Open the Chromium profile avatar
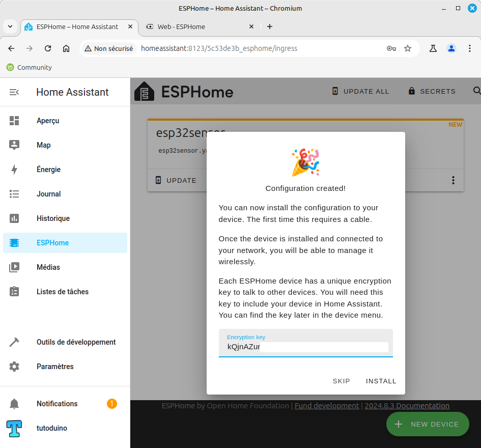The width and height of the screenshot is (481, 448). pyautogui.click(x=451, y=48)
